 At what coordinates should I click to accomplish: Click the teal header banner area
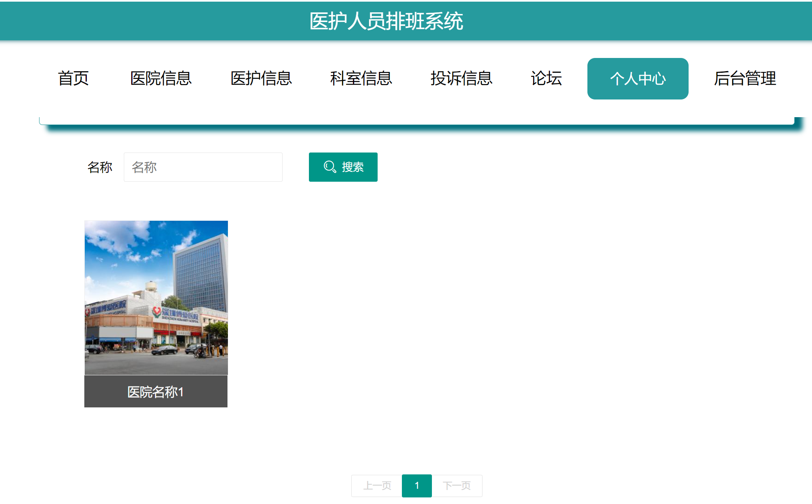pyautogui.click(x=165, y=21)
